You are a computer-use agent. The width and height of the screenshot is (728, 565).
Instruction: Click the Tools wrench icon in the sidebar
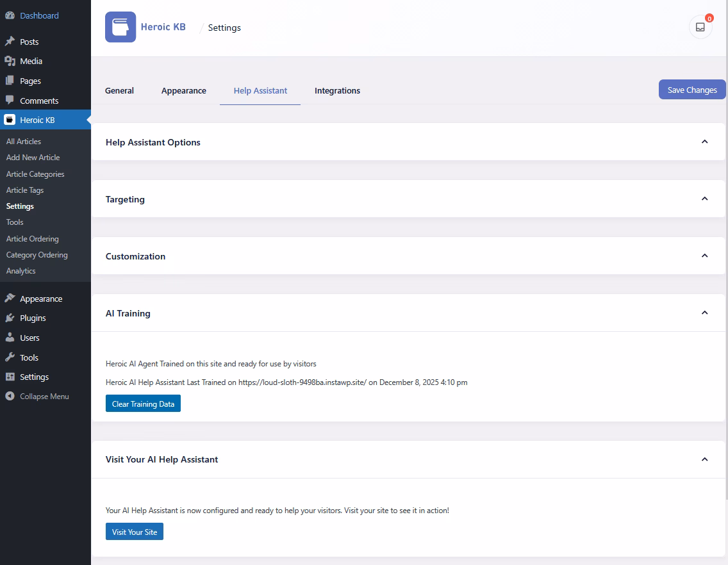click(x=11, y=357)
